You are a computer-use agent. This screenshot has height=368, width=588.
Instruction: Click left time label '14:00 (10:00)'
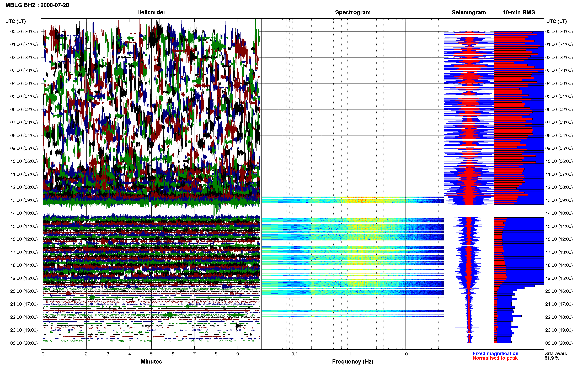pyautogui.click(x=24, y=213)
